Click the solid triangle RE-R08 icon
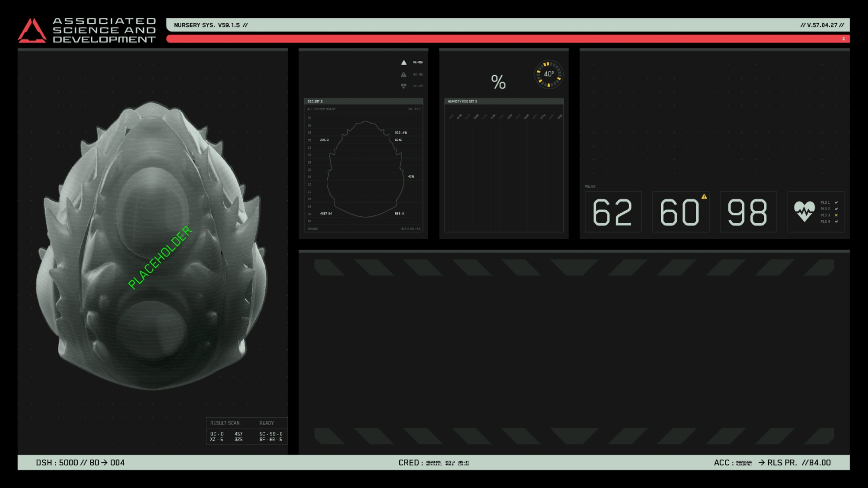The height and width of the screenshot is (488, 868). (x=404, y=63)
